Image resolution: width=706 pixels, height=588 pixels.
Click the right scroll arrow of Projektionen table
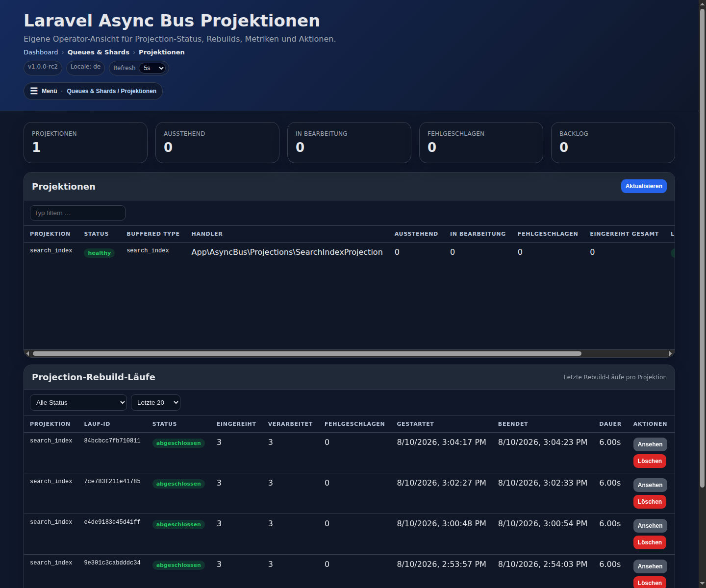[x=670, y=353]
